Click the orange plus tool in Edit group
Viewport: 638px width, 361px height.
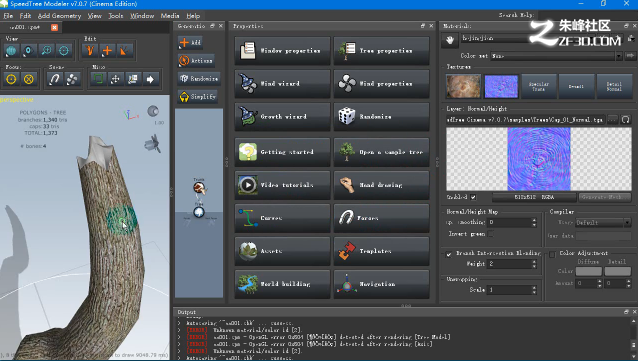pyautogui.click(x=107, y=51)
